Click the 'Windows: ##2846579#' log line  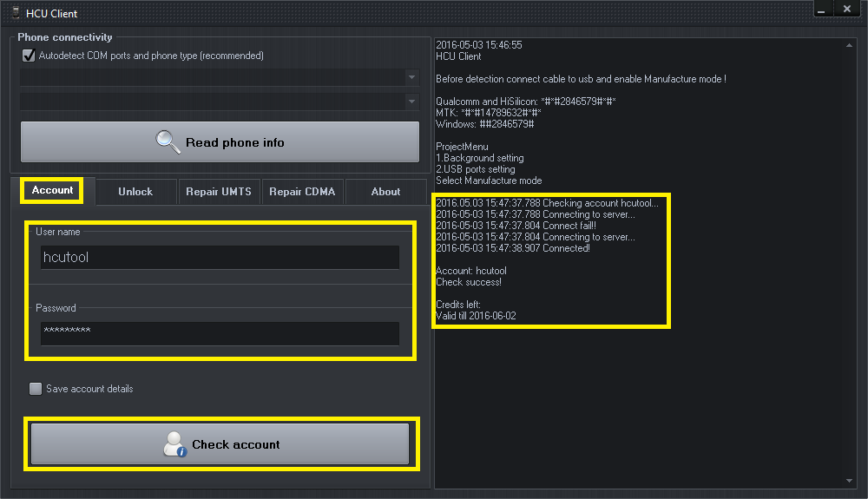point(484,124)
